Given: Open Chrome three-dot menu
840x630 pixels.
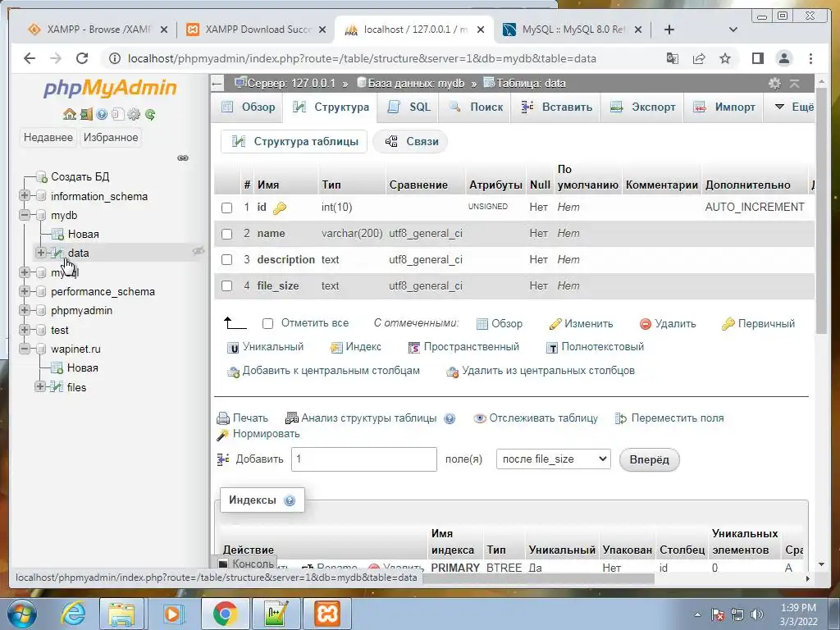Looking at the screenshot, I should 810,58.
